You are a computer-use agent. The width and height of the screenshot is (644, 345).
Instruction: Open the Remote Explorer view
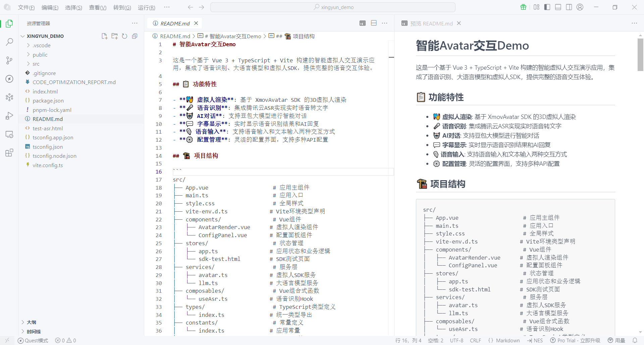(9, 134)
